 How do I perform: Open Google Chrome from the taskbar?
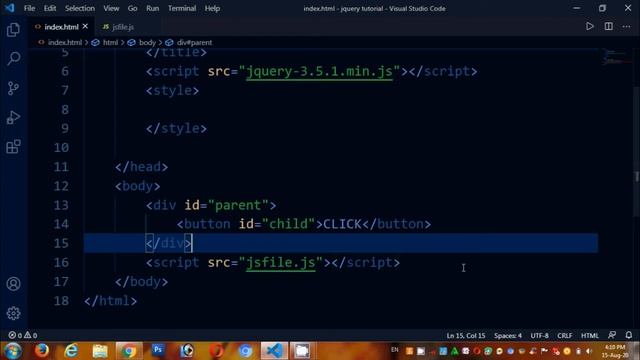pyautogui.click(x=129, y=351)
